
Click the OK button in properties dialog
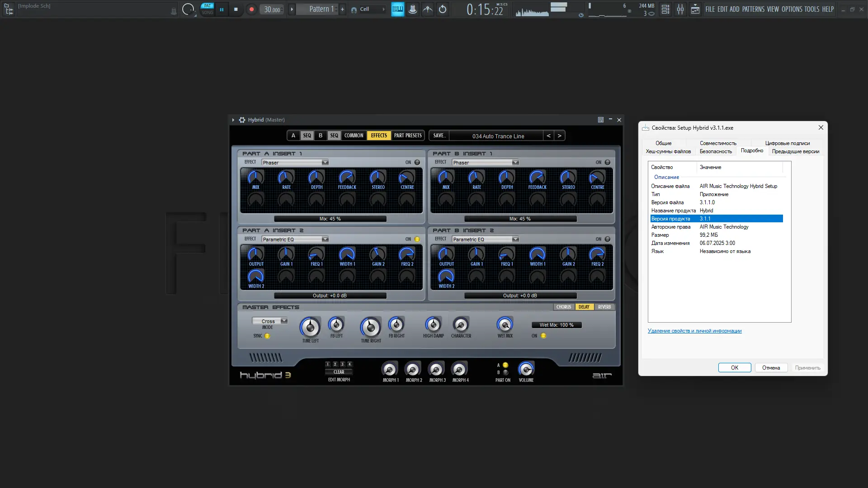pyautogui.click(x=735, y=368)
